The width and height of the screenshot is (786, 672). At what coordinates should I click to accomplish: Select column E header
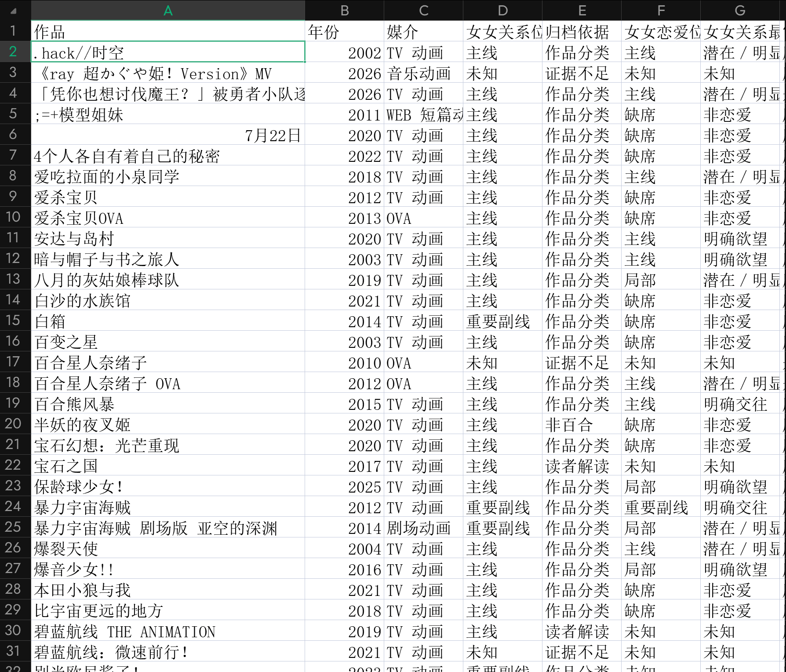[582, 10]
